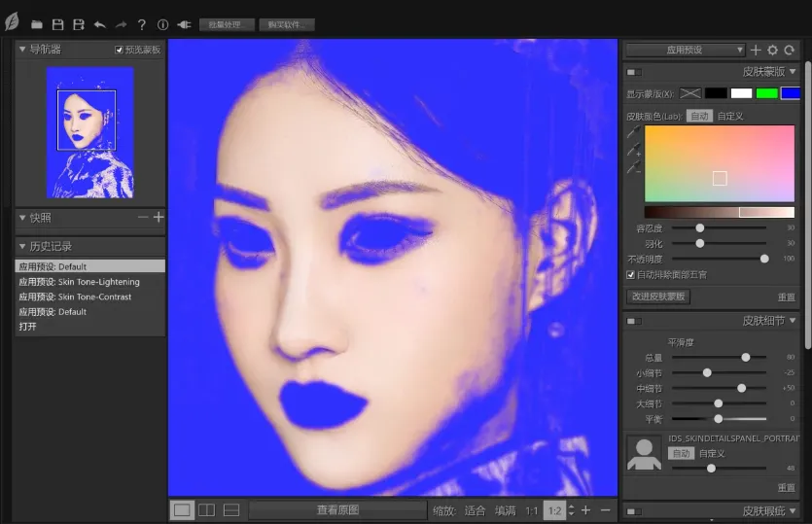812x524 pixels.
Task: Select 自定义 for portrait size
Action: pos(712,454)
